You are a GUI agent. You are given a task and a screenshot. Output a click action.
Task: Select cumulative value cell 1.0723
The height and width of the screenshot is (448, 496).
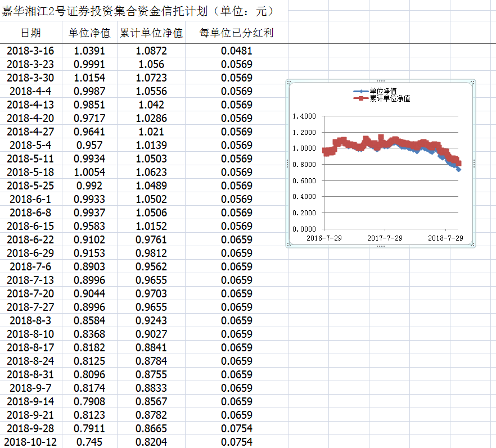(151, 78)
